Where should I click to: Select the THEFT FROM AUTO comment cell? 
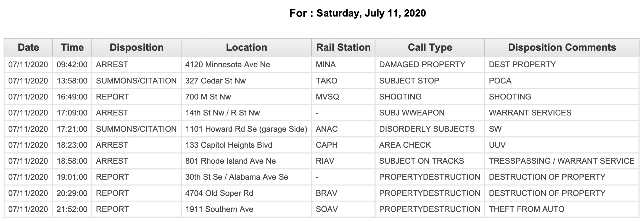[562, 209]
